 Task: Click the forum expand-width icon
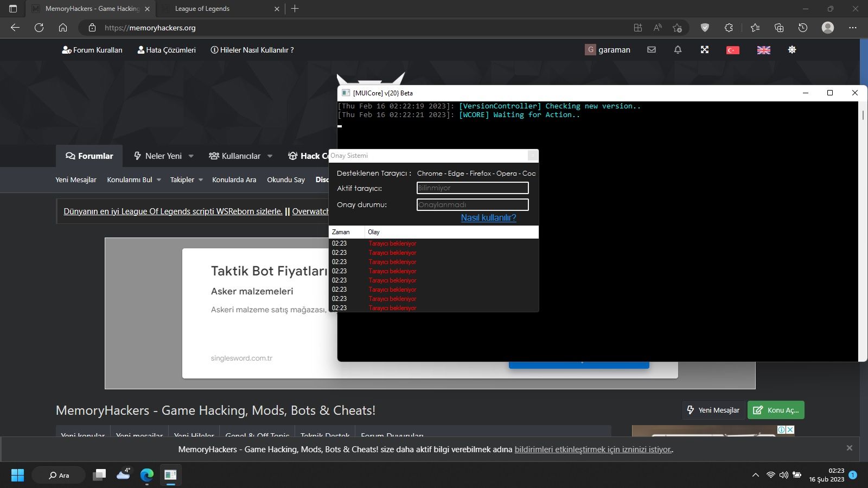pyautogui.click(x=705, y=50)
